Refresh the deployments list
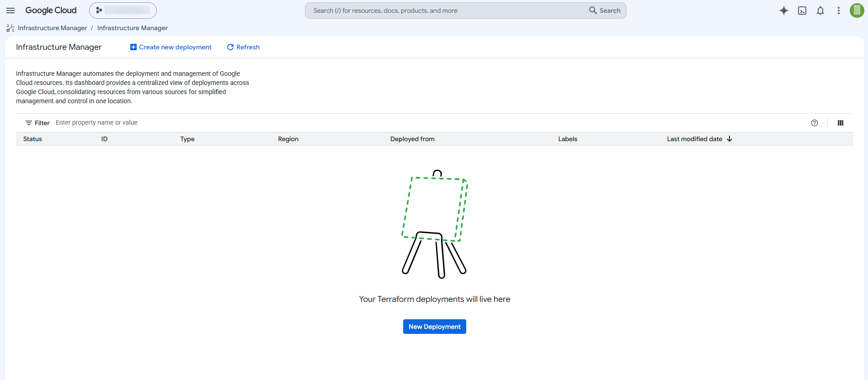The image size is (868, 380). point(243,47)
